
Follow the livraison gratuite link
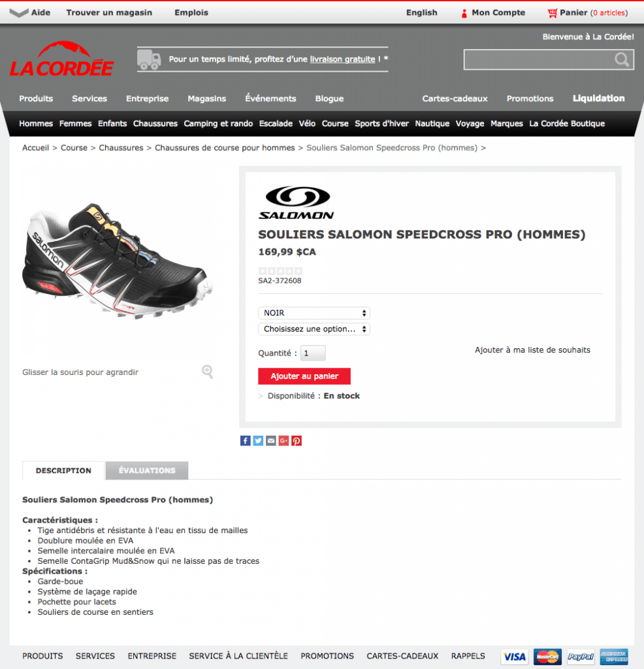pos(342,59)
